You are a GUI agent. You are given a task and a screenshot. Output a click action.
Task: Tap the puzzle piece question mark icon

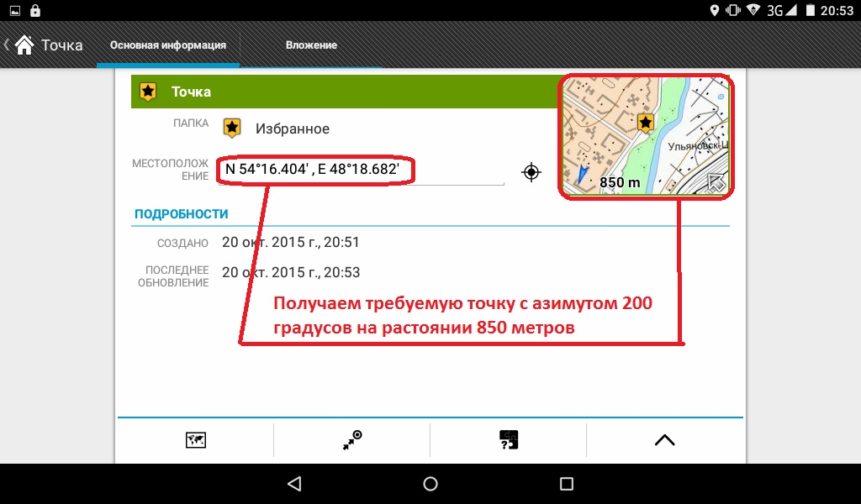pos(508,440)
